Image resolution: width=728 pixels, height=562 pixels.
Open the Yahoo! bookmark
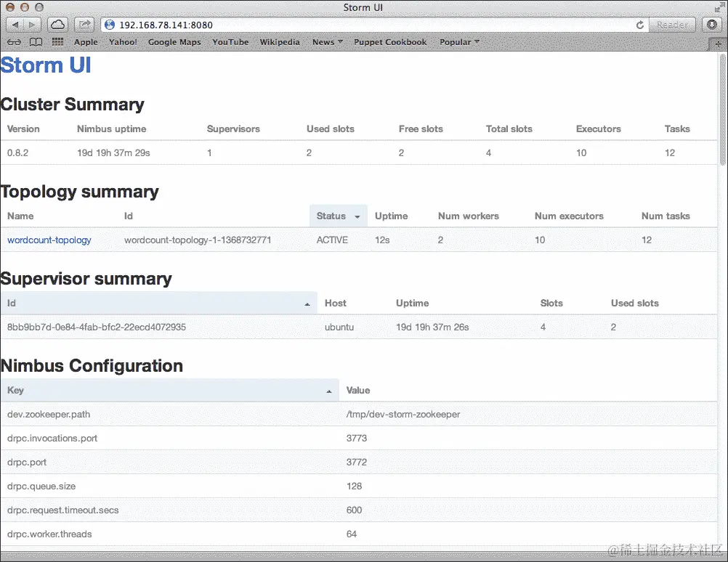pos(123,42)
